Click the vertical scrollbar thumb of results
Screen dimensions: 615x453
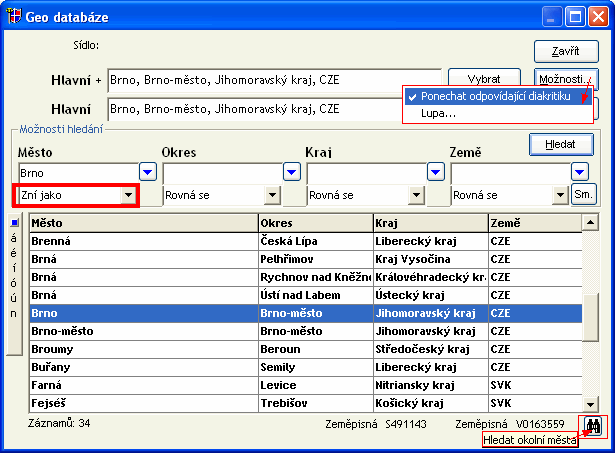590,317
